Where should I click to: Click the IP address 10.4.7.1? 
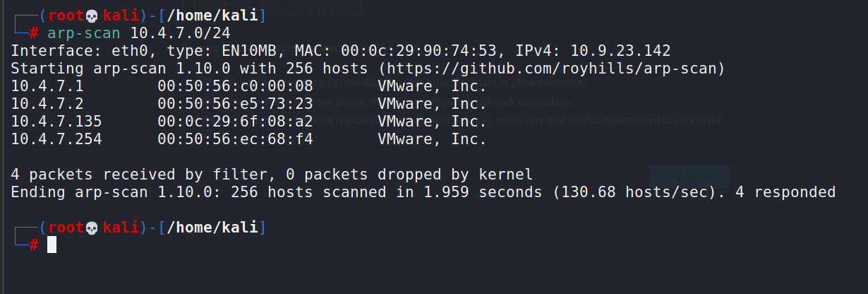pos(47,86)
